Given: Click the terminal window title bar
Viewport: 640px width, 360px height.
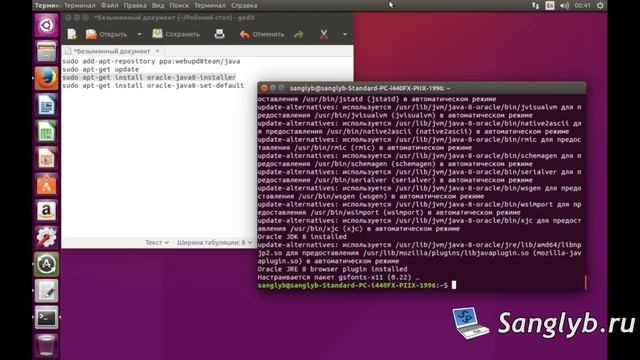Looking at the screenshot, I should 422,88.
